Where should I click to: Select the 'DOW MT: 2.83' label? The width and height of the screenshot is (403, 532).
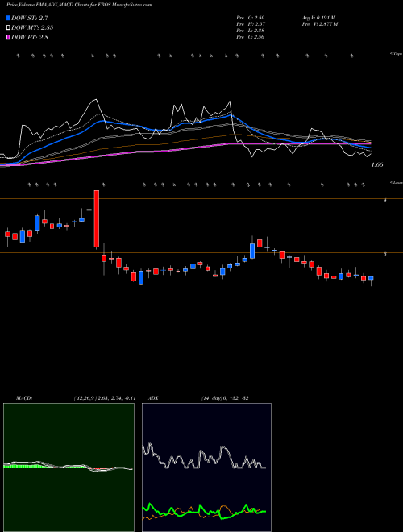click(x=32, y=27)
